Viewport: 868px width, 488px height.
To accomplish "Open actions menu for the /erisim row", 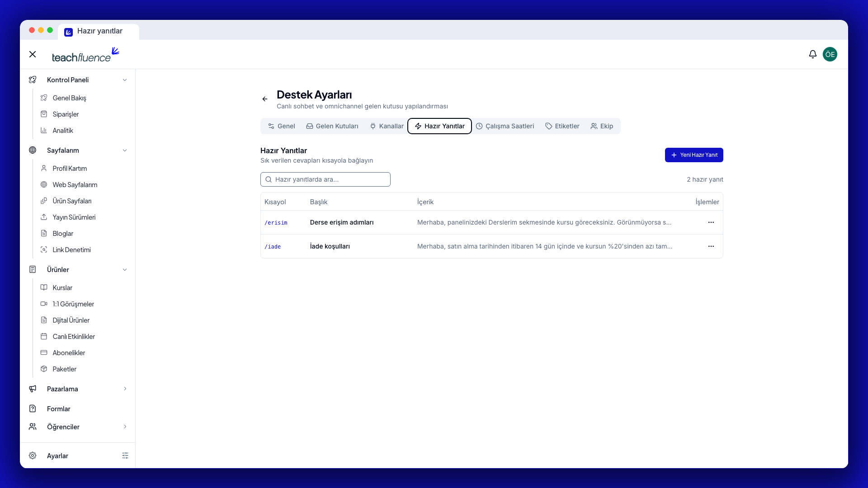I will click(711, 222).
